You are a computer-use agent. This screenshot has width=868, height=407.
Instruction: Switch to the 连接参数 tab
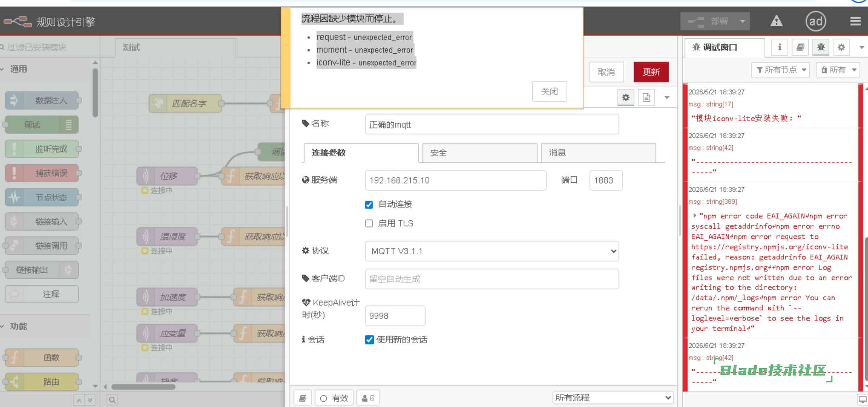(361, 152)
